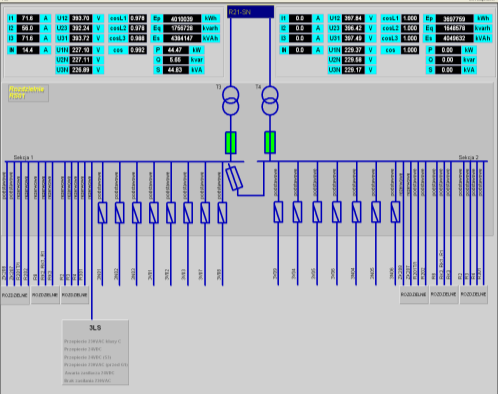Select the I1 current value 71.6 field

click(x=28, y=18)
